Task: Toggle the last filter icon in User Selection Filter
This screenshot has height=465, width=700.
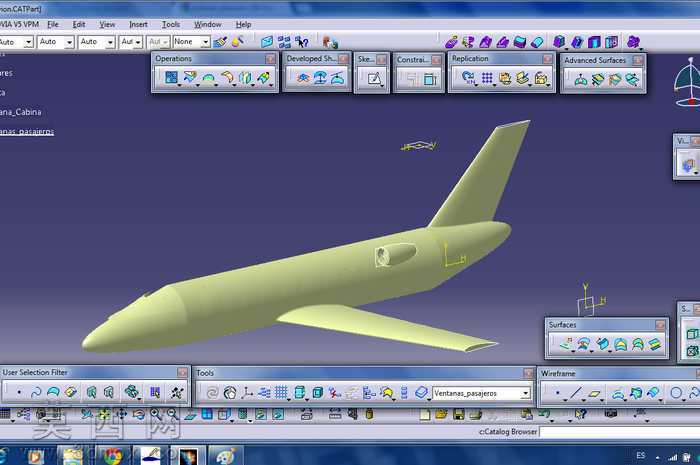Action: pos(177,393)
